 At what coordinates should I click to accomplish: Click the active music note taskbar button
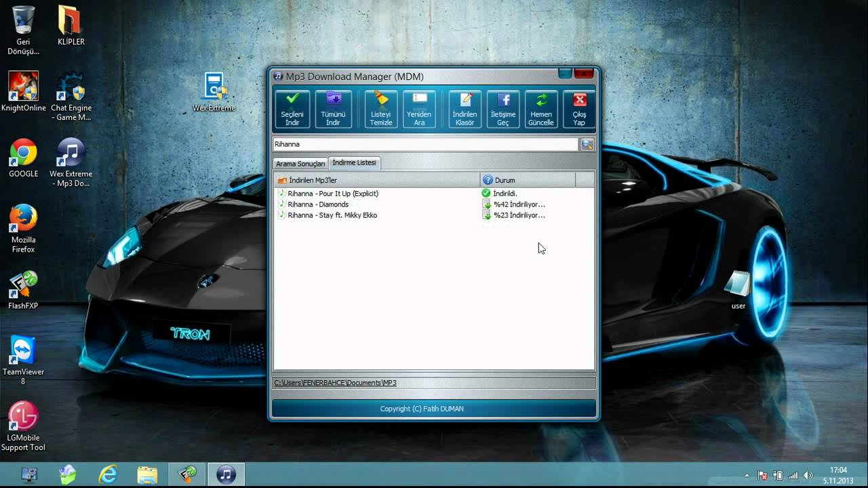(226, 474)
